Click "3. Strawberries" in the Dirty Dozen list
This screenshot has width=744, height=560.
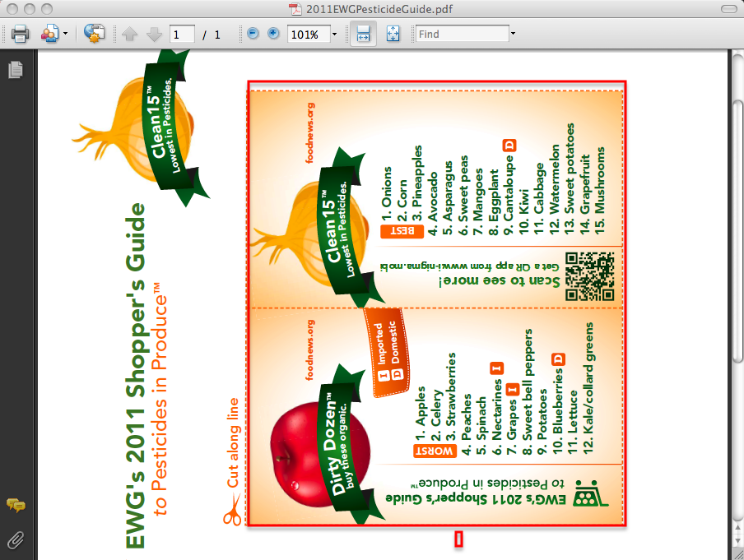(451, 396)
